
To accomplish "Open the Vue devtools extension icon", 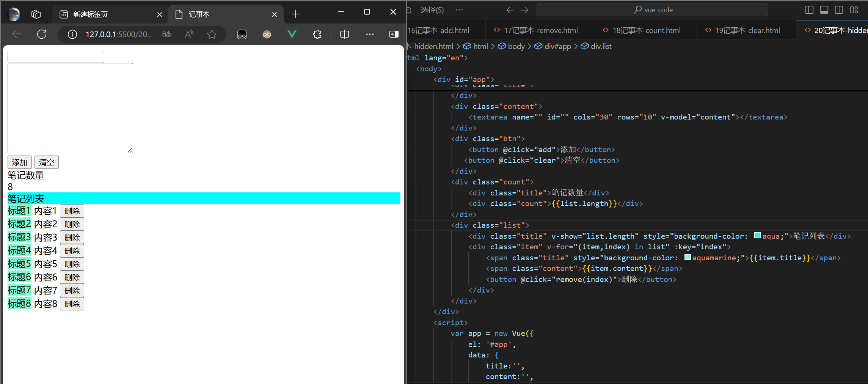I will 292,34.
